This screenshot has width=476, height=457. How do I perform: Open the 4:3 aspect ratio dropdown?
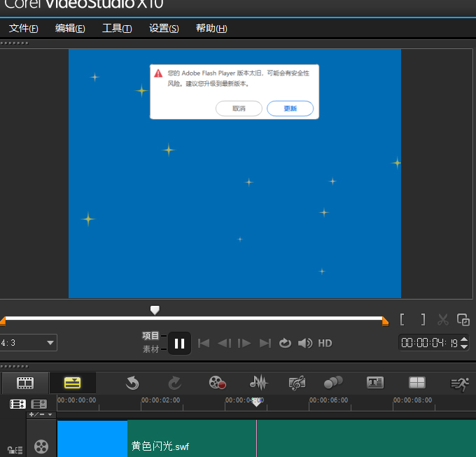pyautogui.click(x=28, y=343)
